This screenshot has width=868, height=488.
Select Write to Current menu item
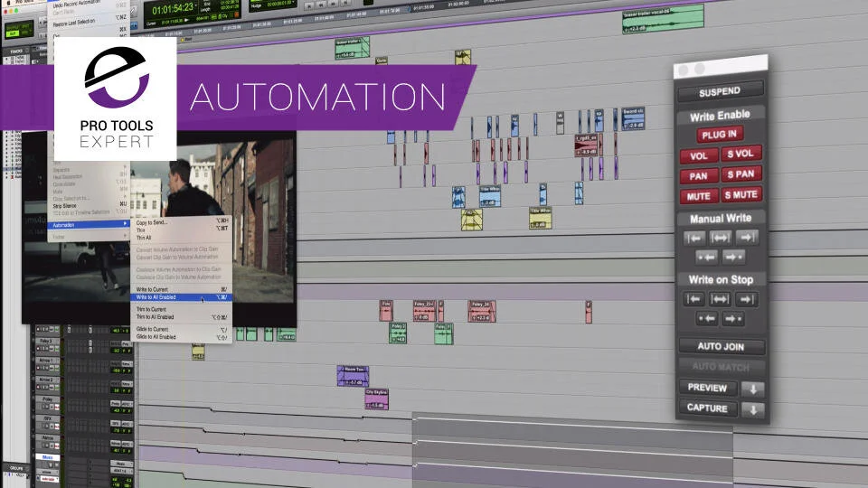coord(182,289)
